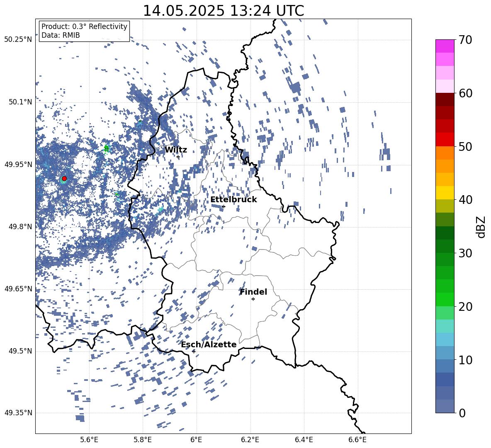Click the 6.6°E longitude label
The image size is (491, 448).
coord(357,440)
